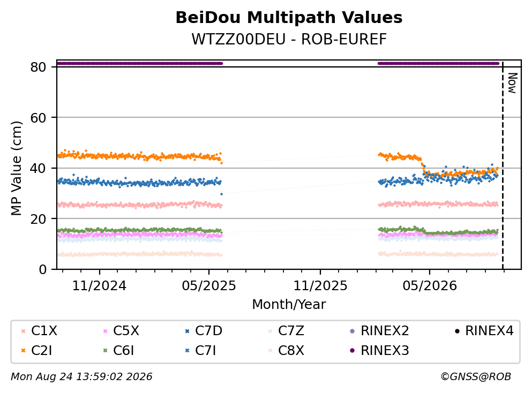Viewport: 532px width, 393px height.
Task: Click the BeiDou Multipath Values title
Action: pyautogui.click(x=289, y=18)
